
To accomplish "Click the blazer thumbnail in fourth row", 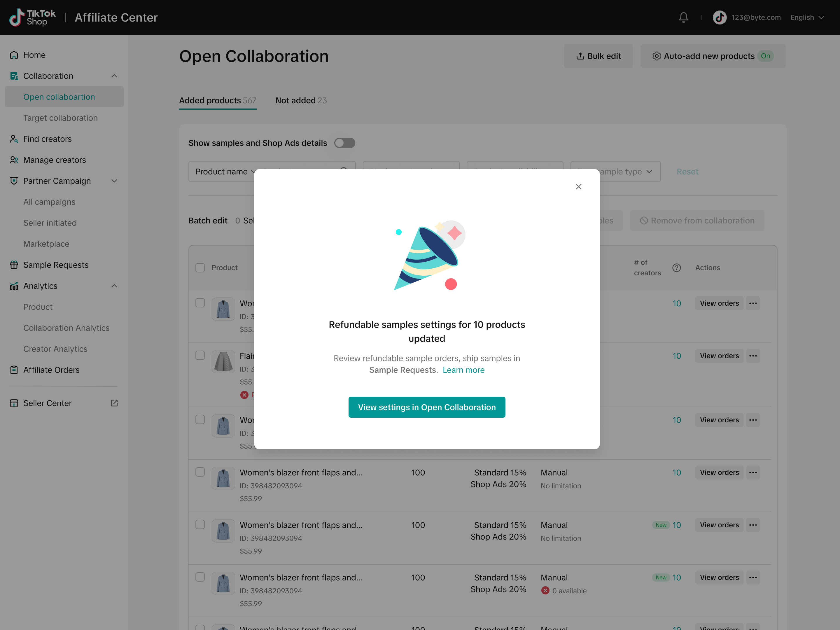I will [x=223, y=478].
